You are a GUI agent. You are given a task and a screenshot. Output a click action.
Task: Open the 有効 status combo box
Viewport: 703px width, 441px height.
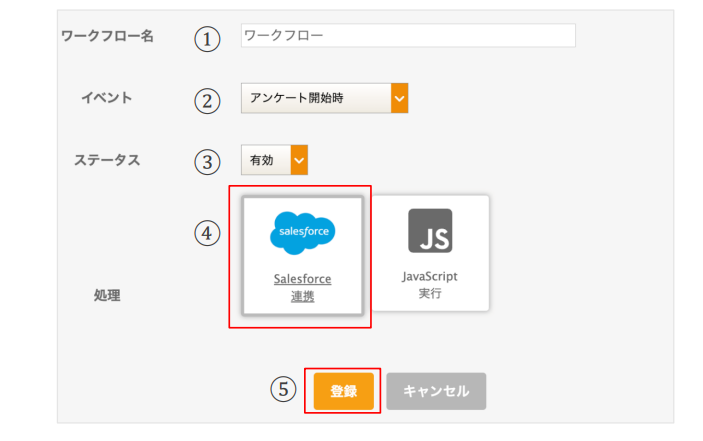coord(274,160)
